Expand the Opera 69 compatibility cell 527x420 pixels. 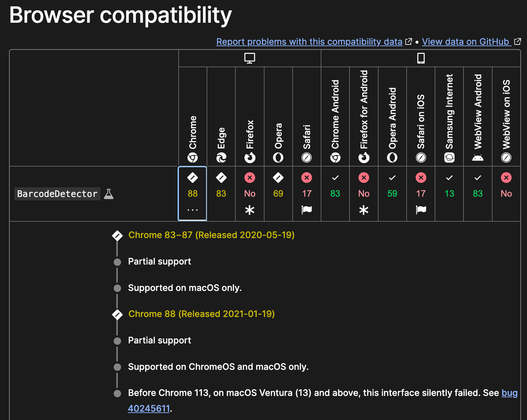[x=278, y=194]
